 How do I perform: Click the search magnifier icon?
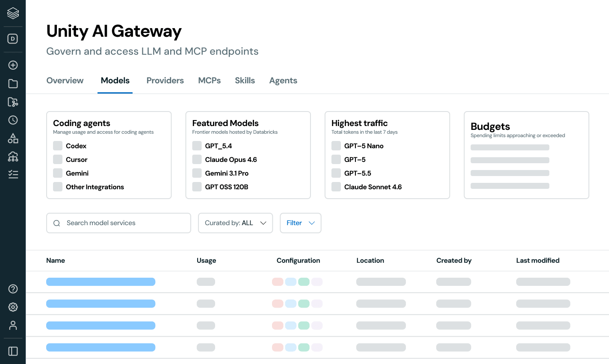coord(56,223)
